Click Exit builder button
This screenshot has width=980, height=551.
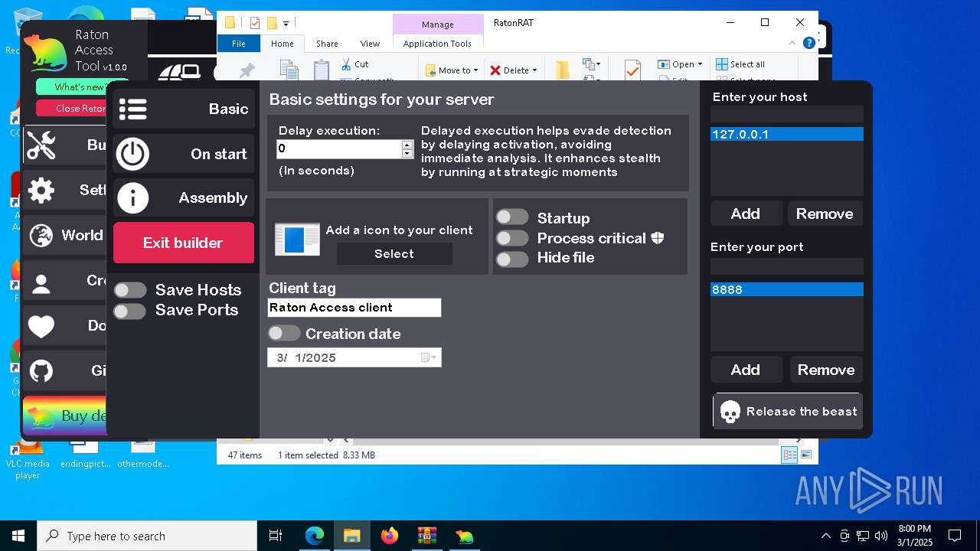pyautogui.click(x=184, y=243)
